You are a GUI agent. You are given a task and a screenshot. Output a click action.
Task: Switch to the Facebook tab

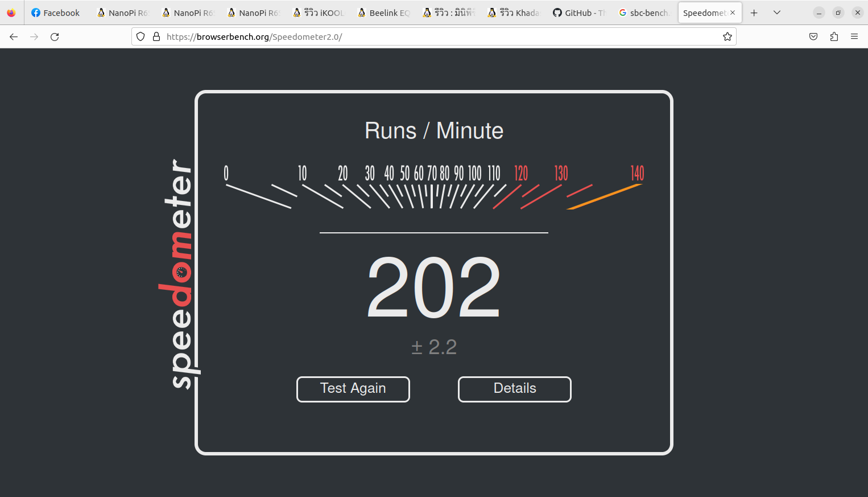56,13
